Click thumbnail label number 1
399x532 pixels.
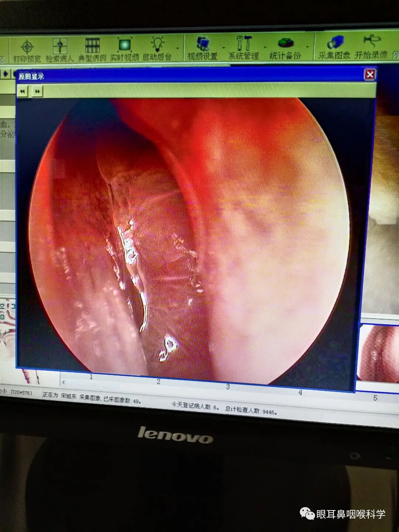point(91,376)
